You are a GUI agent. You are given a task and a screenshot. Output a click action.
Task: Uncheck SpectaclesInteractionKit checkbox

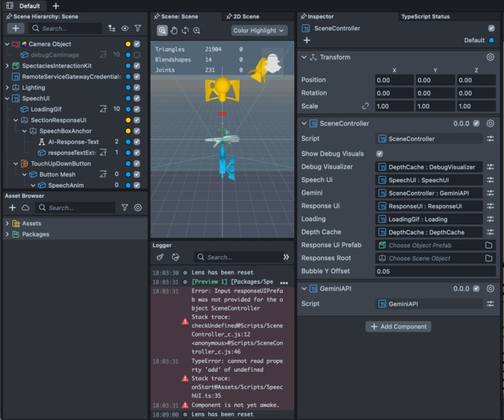click(x=137, y=66)
